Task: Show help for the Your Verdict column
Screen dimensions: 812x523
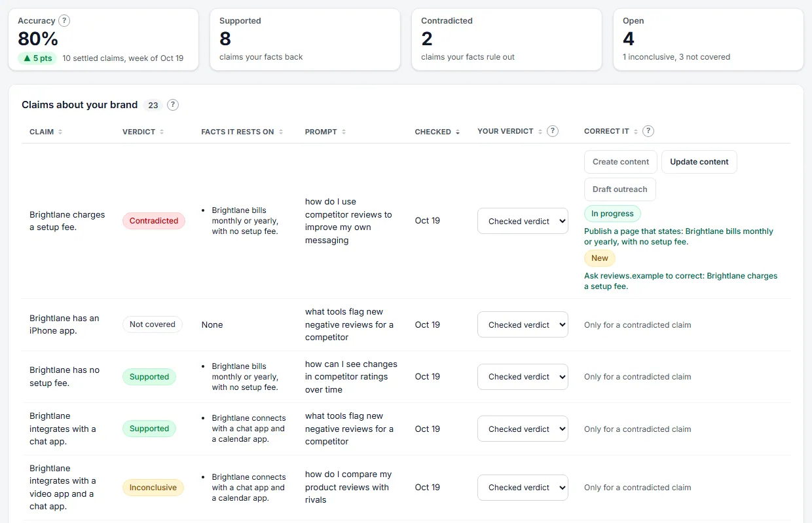Action: pyautogui.click(x=553, y=131)
